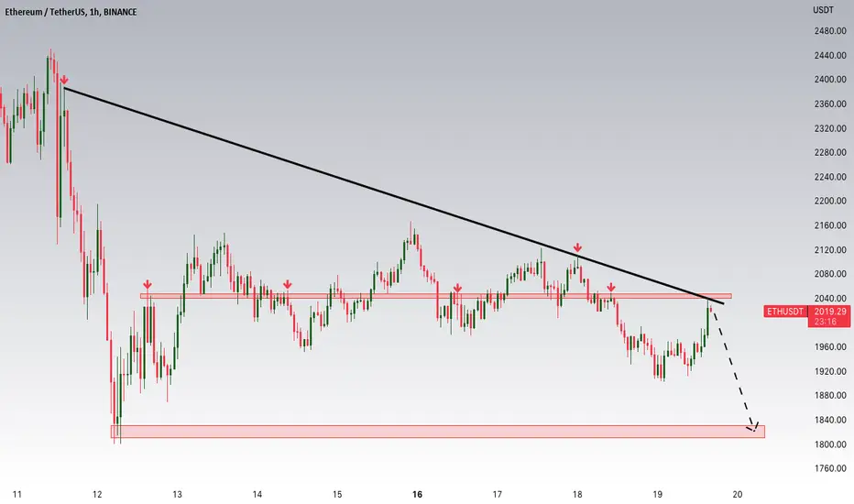This screenshot has width=854, height=504.
Task: Click date 14 on time axis
Action: point(257,494)
